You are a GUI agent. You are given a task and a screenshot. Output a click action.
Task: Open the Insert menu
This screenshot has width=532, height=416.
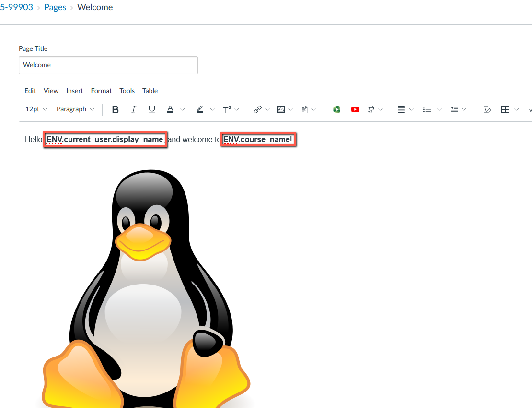(x=75, y=91)
